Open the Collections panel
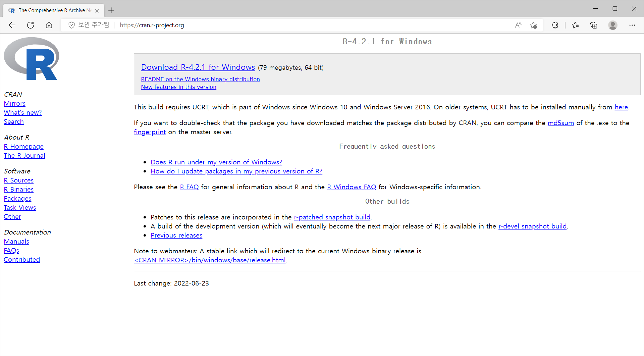The height and width of the screenshot is (356, 644). pos(594,25)
